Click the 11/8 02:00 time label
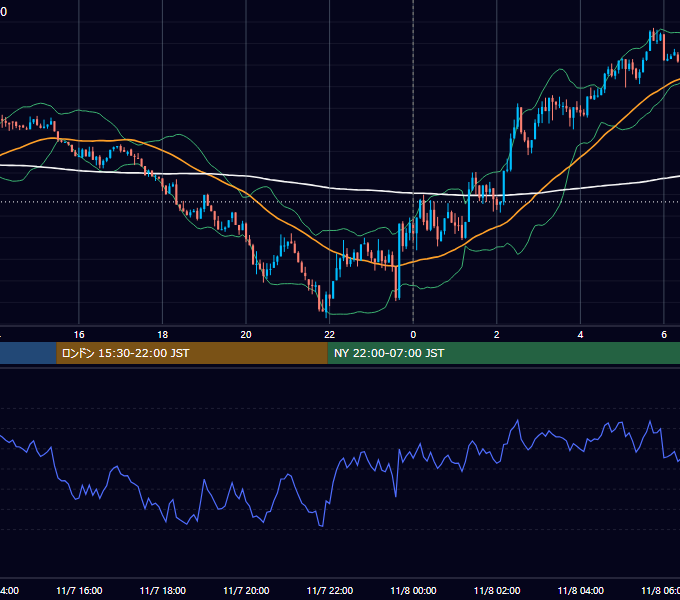 point(497,590)
